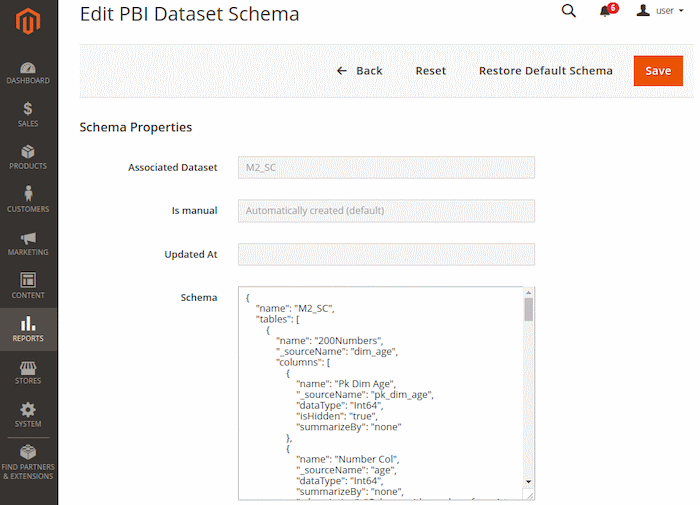Click the Updated At field
This screenshot has height=505, width=700.
pyautogui.click(x=386, y=254)
